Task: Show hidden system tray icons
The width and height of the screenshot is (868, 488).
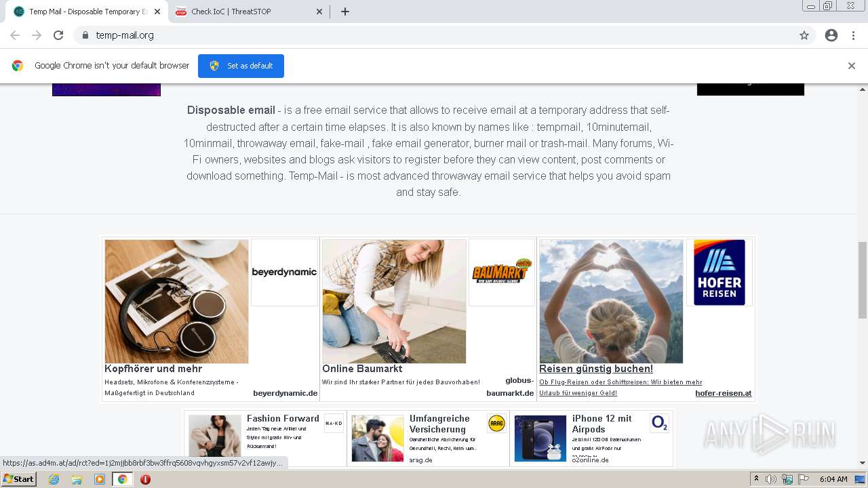Action: 756,479
